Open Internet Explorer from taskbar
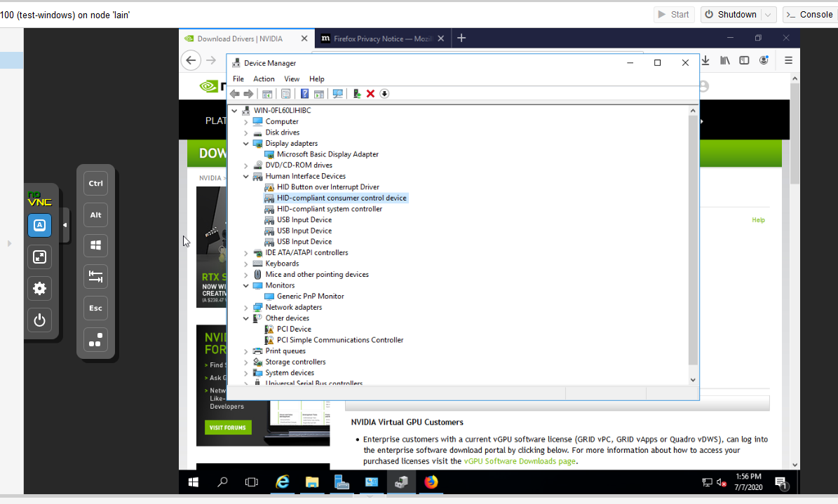Image resolution: width=838 pixels, height=504 pixels. [282, 483]
